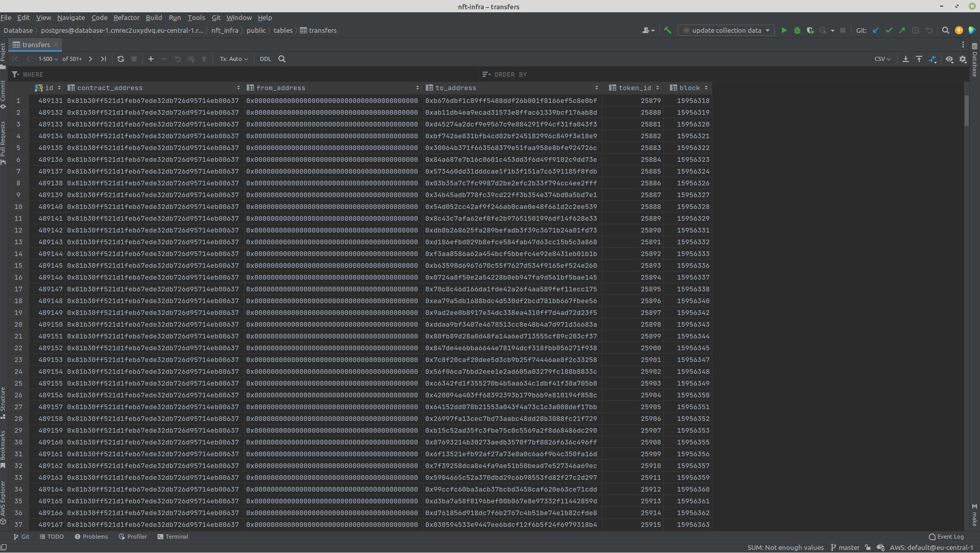
Task: Open the tab bar three-dot options menu
Action: 963,45
